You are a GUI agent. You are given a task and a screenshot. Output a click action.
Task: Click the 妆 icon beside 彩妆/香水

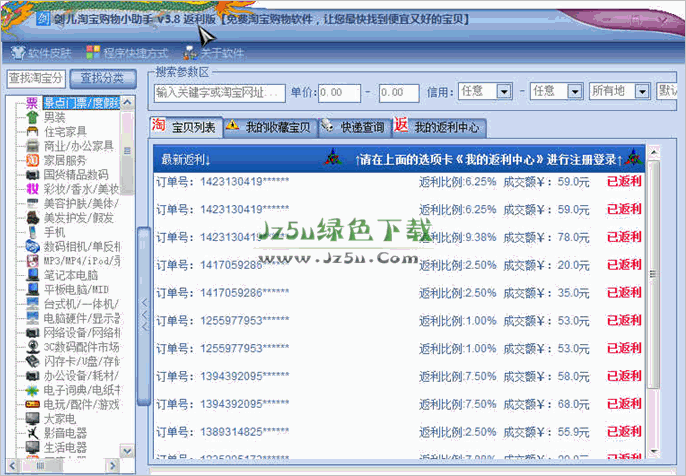point(32,189)
